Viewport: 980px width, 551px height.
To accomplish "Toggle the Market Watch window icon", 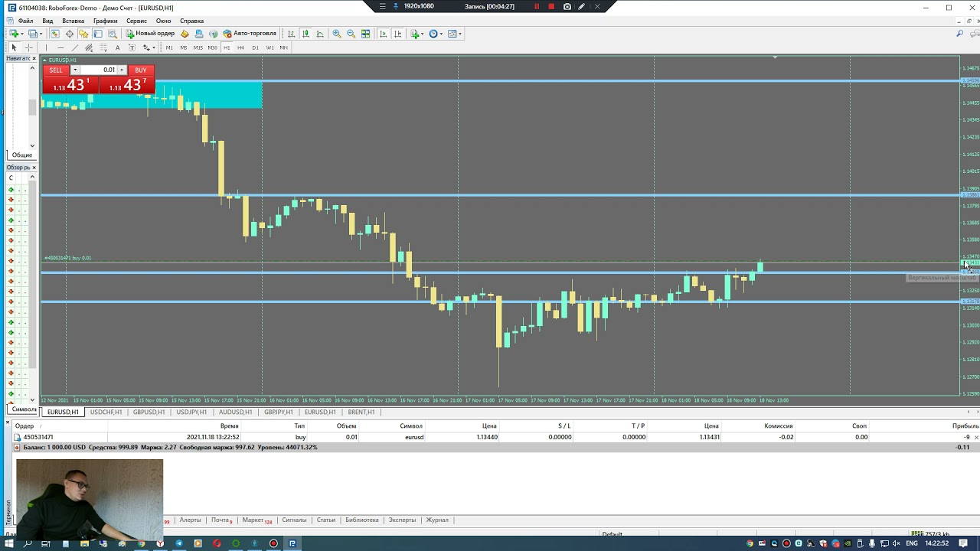I will tap(55, 34).
